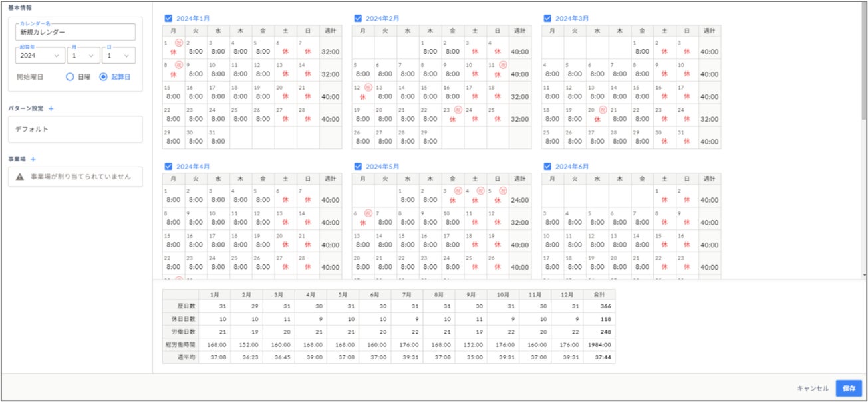Viewport: 868px width, 402px height.
Task: Click the 7月 total hours 176:00 cell
Action: pos(407,344)
